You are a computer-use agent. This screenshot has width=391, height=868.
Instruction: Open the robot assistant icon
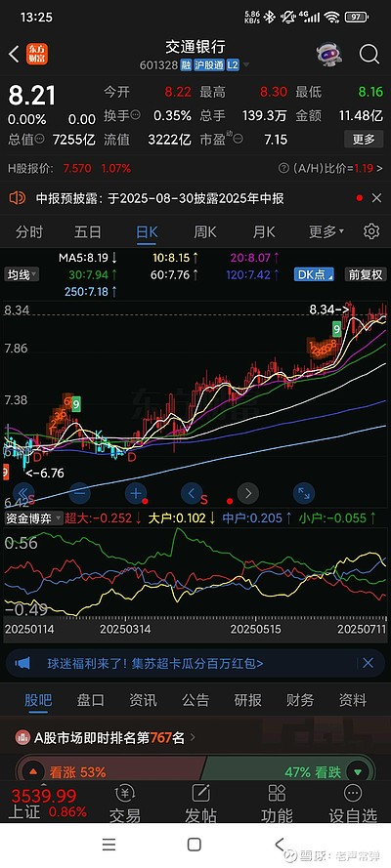click(x=329, y=55)
